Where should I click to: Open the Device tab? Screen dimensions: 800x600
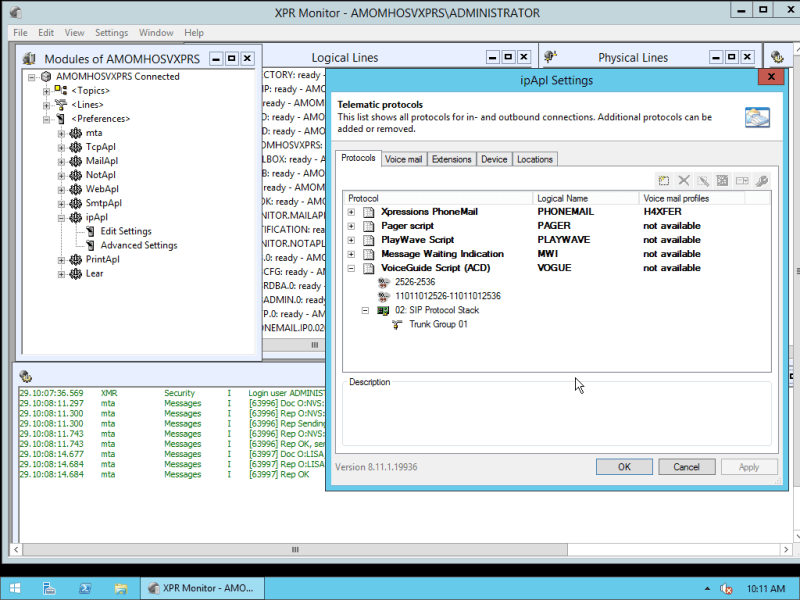494,159
